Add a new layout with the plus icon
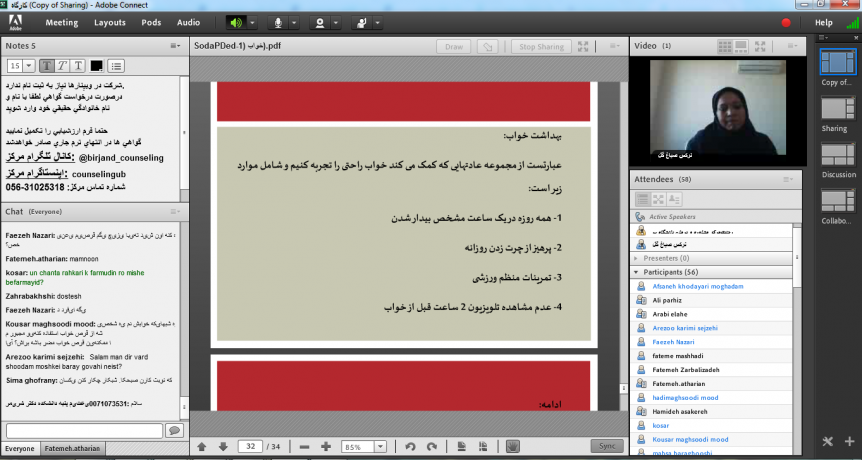Screen dimensions: 862x460 coord(850,441)
